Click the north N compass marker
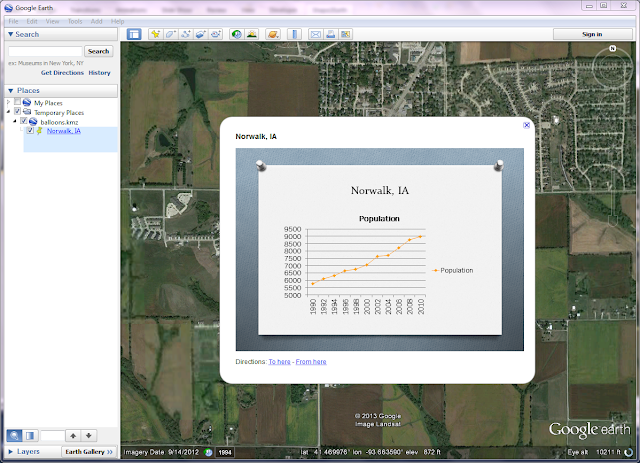 point(612,49)
